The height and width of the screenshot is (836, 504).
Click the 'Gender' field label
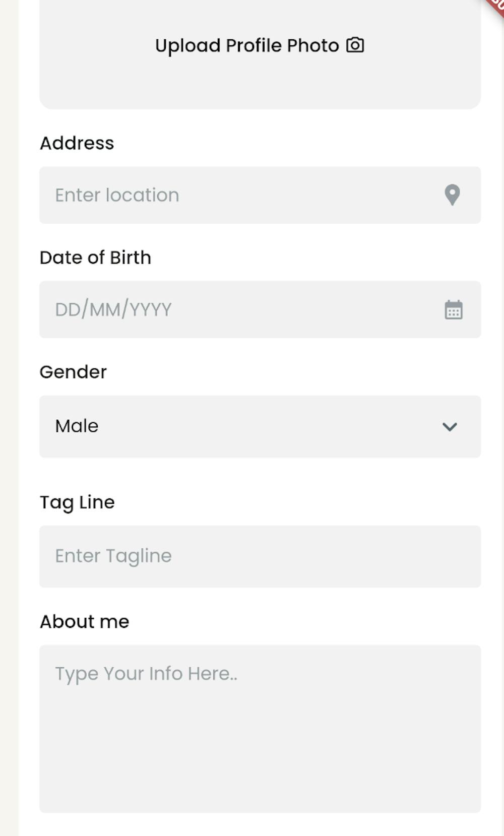click(73, 372)
